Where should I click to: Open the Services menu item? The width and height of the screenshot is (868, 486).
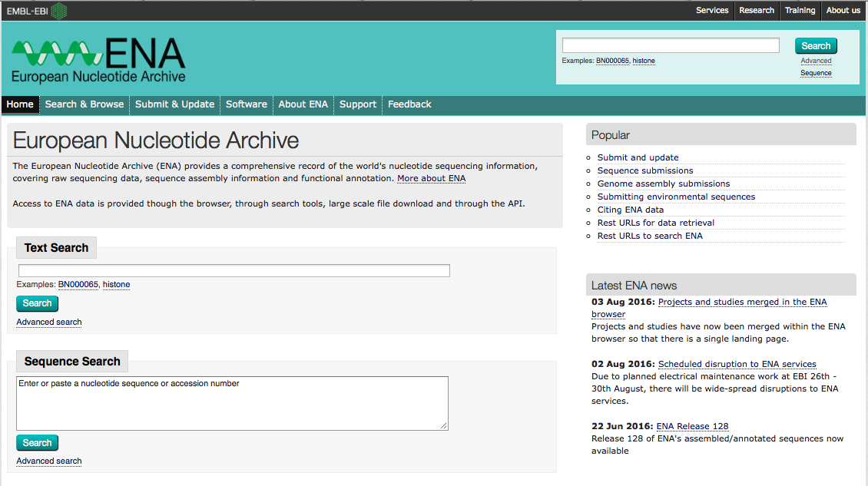tap(712, 10)
